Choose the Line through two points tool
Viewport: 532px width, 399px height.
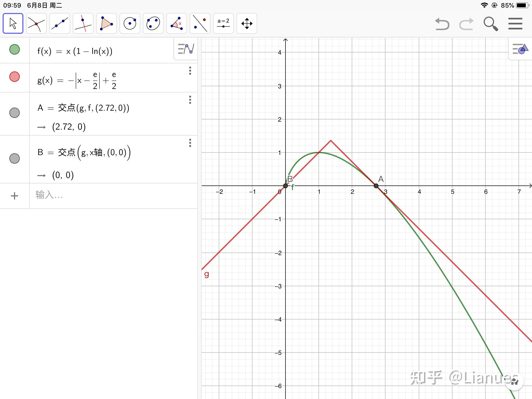tap(60, 23)
